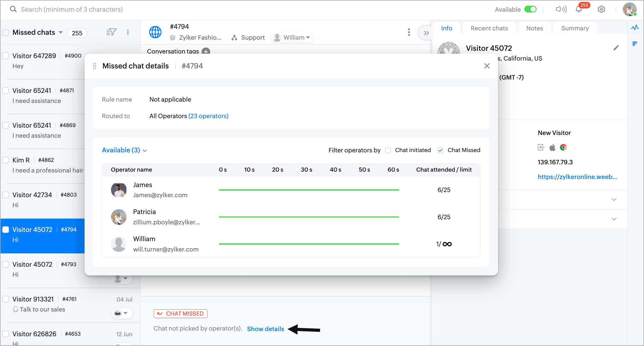
Task: Click the sound speaker icon
Action: point(561,10)
